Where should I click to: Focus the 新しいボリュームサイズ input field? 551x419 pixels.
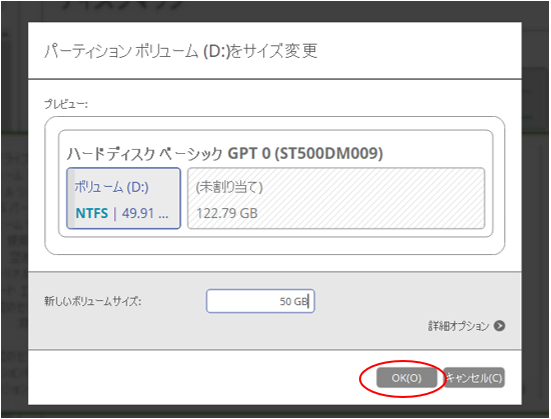coord(260,301)
